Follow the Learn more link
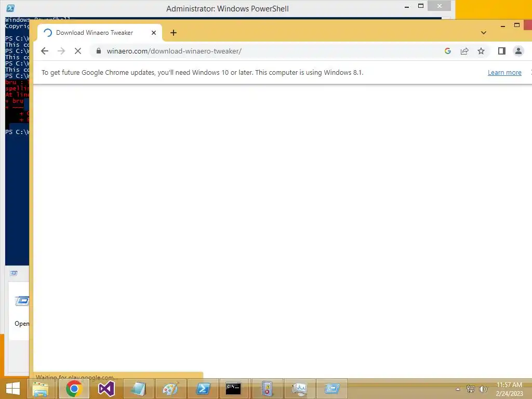Viewport: 532px width, 399px height. coord(504,72)
